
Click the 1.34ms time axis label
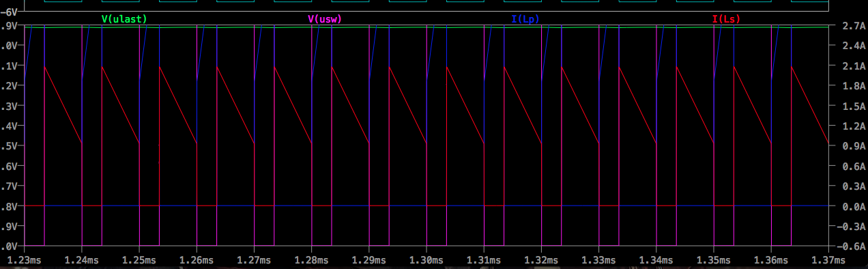[656, 259]
